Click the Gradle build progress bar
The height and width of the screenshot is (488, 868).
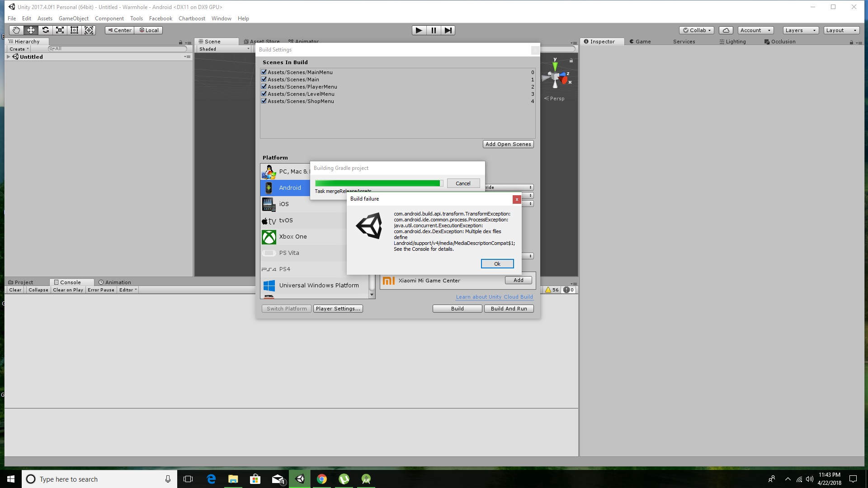click(x=379, y=183)
